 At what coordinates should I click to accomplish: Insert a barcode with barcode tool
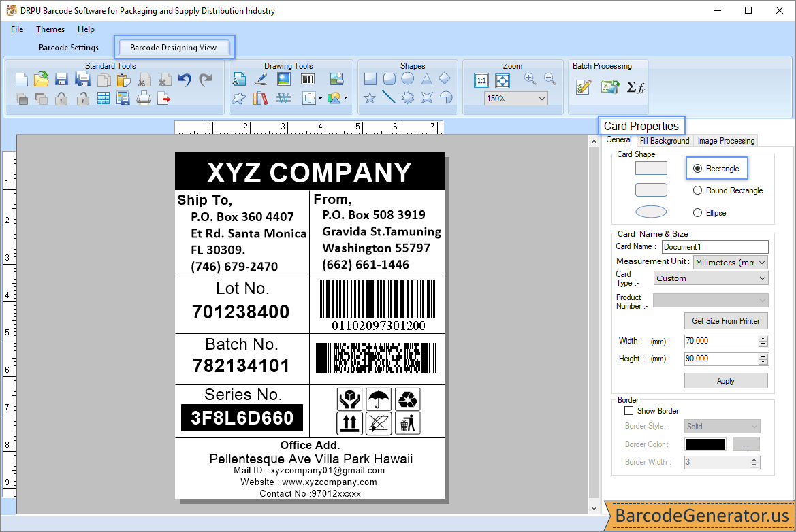(x=308, y=79)
